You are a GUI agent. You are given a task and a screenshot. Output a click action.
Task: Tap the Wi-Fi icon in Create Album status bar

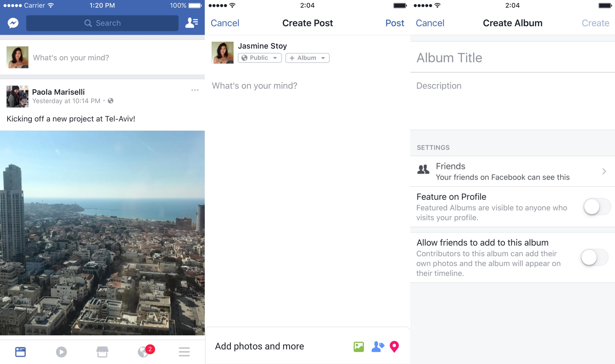437,5
